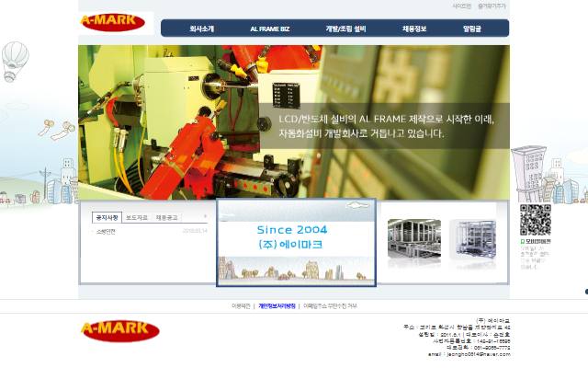Open the 회사소개 menu
588x368 pixels.
coord(202,29)
